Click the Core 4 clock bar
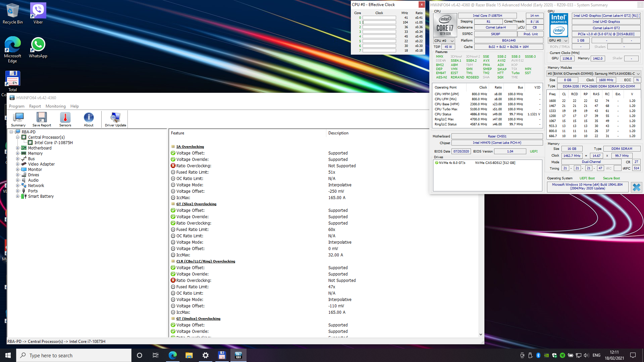The height and width of the screenshot is (362, 644). point(379,37)
